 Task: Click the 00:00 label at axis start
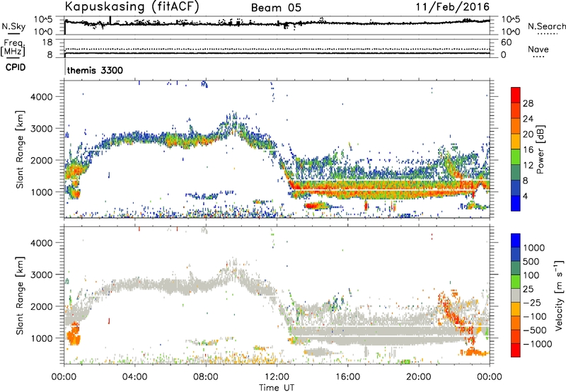[x=64, y=377]
